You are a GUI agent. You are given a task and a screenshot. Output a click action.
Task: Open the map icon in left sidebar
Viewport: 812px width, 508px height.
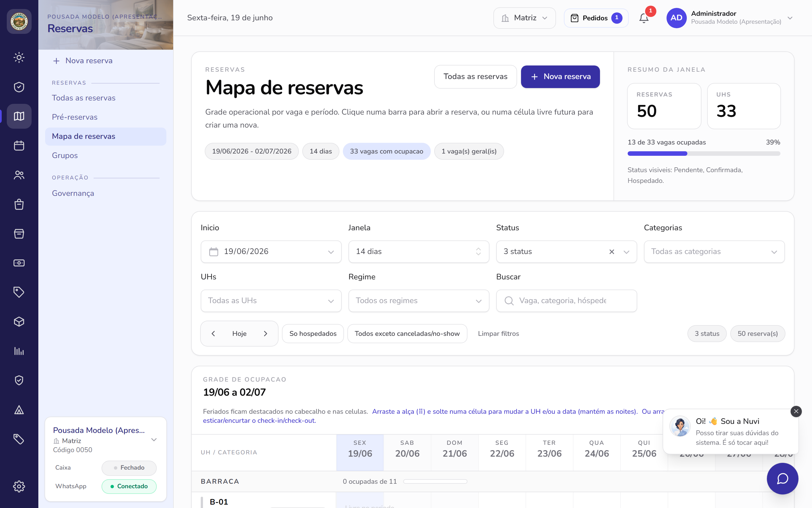tap(19, 116)
